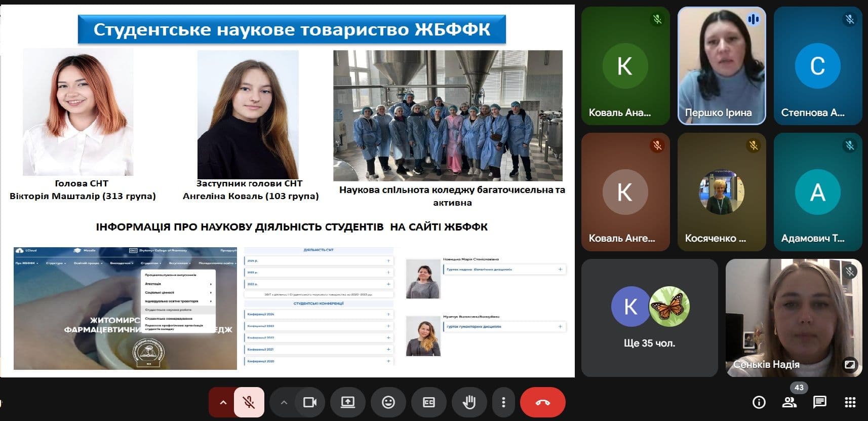868x421 pixels.
Task: Leave the call with the red hang-up button
Action: pos(543,402)
